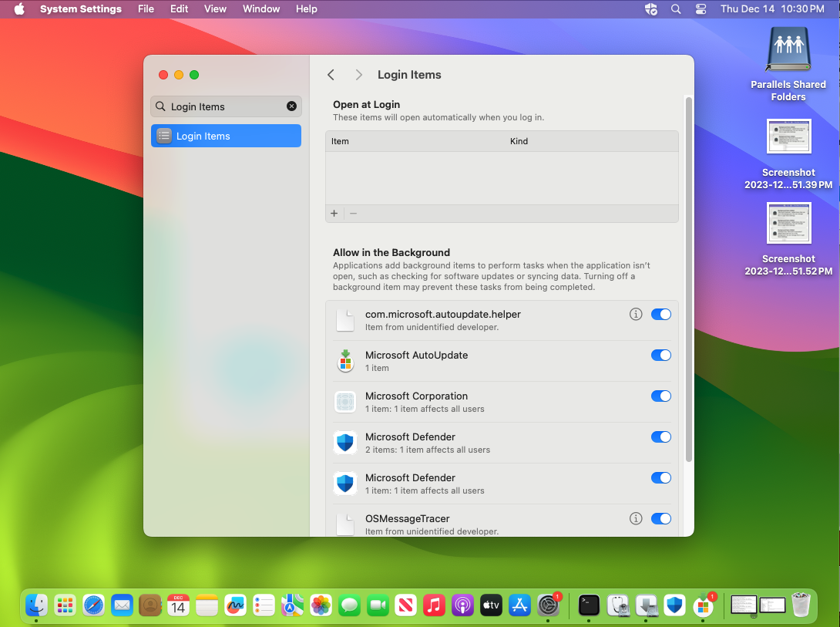This screenshot has width=840, height=627.
Task: Open the Apple menu
Action: tap(19, 9)
